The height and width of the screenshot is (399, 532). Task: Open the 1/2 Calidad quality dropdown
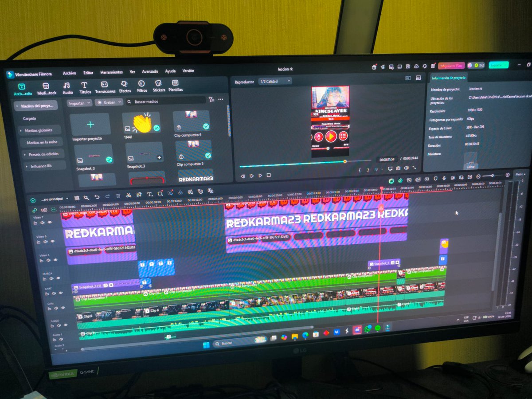click(x=275, y=81)
